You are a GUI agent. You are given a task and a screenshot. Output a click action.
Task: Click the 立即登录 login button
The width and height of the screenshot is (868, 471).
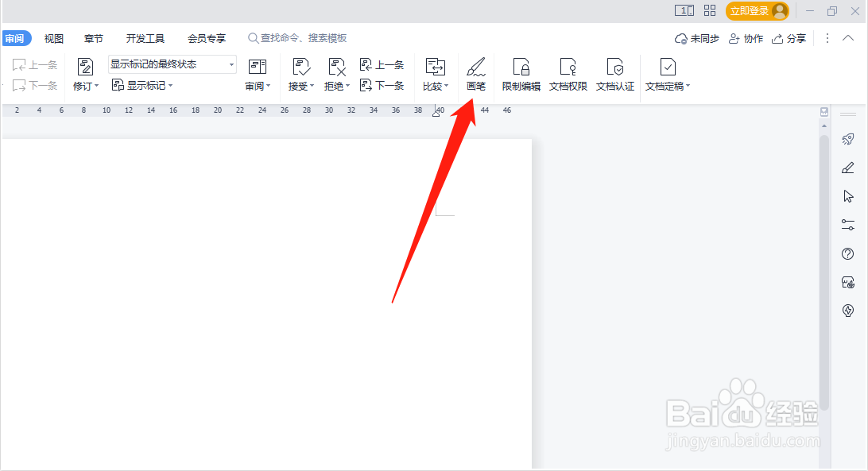click(758, 11)
